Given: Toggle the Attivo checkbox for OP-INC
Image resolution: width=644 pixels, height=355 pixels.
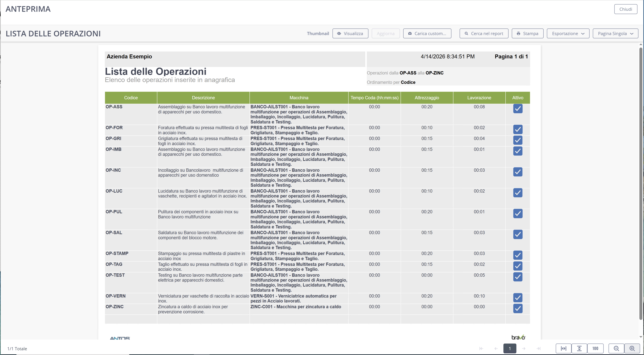Looking at the screenshot, I should [x=518, y=172].
